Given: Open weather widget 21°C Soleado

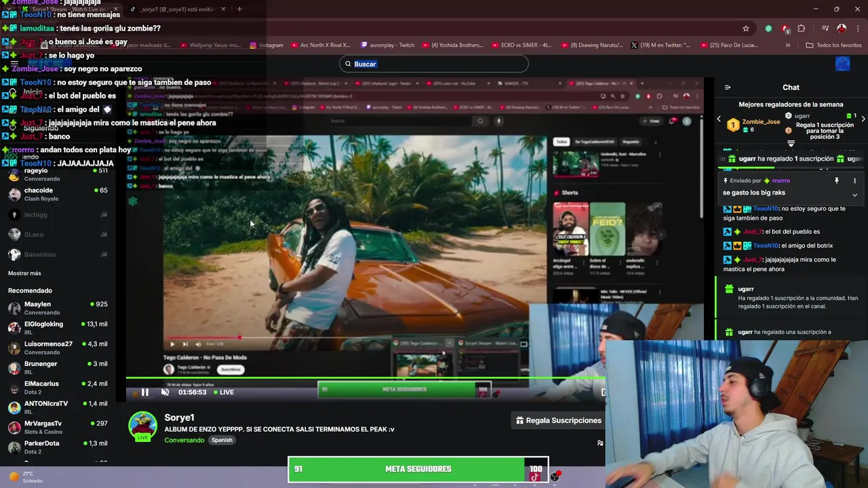Looking at the screenshot, I should pos(26,476).
